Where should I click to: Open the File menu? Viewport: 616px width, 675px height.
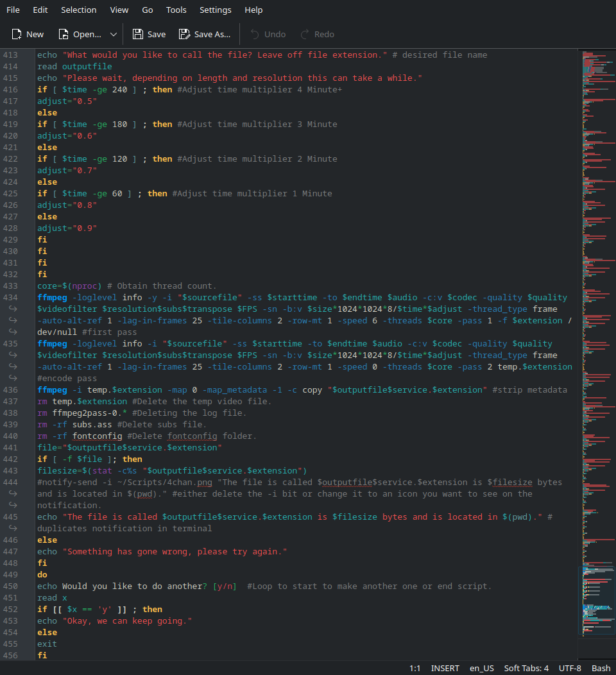click(13, 10)
